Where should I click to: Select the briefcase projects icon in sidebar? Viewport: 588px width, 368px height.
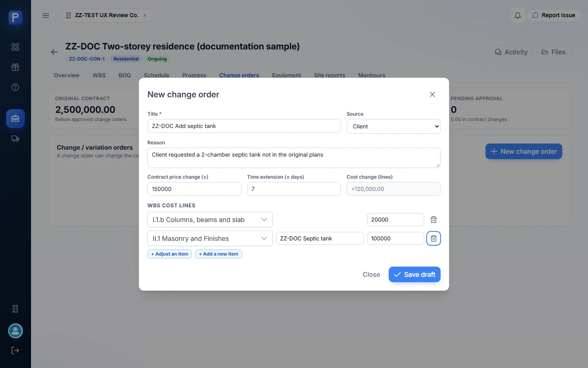pos(16,119)
